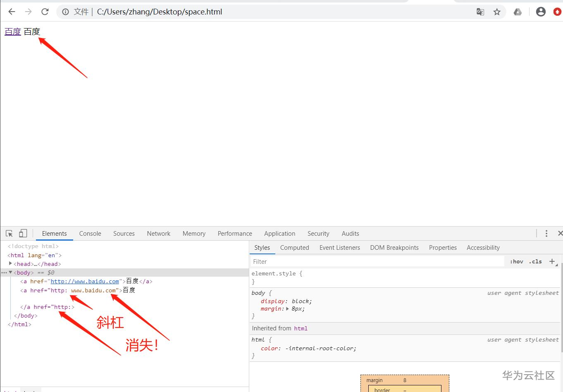This screenshot has width=563, height=392.
Task: Open Chrome profile avatar
Action: click(541, 12)
